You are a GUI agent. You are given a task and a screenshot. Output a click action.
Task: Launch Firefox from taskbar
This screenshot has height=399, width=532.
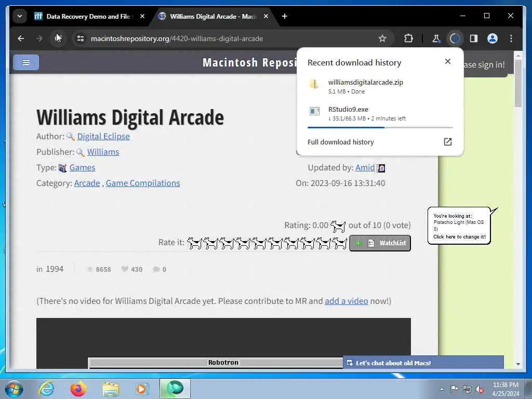click(78, 389)
